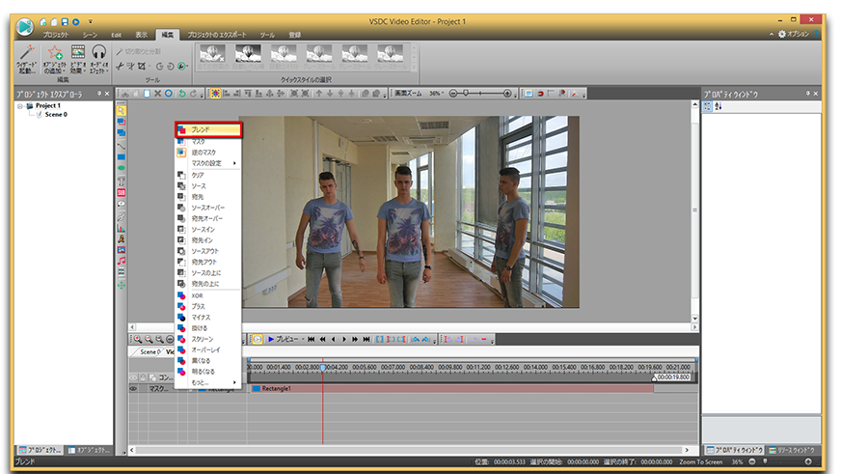The width and height of the screenshot is (868, 474).
Task: Click the zoom-in plus at canvas zoom slider
Action: point(507,93)
